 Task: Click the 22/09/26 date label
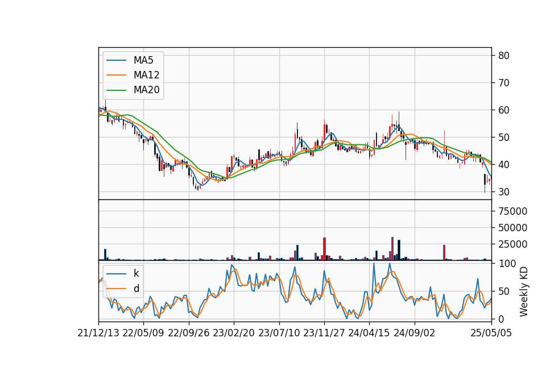pos(189,333)
